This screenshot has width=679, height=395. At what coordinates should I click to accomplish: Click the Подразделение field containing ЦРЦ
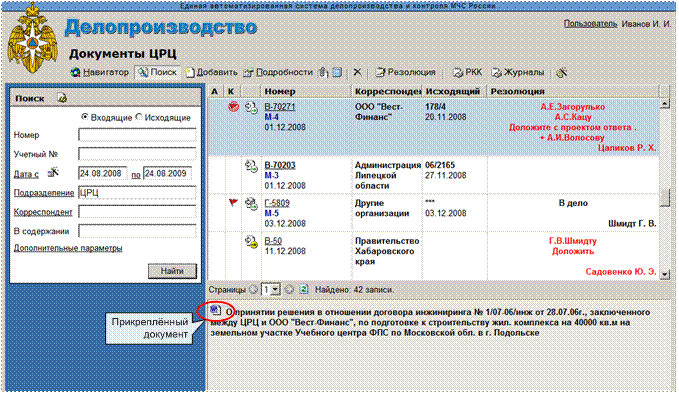(x=137, y=192)
